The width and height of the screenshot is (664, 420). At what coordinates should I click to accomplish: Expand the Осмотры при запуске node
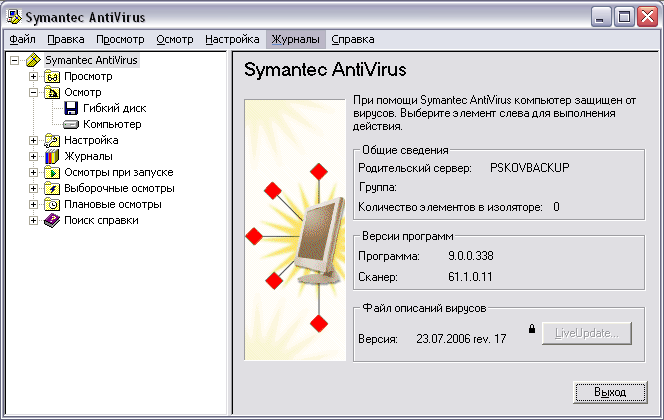[x=33, y=173]
